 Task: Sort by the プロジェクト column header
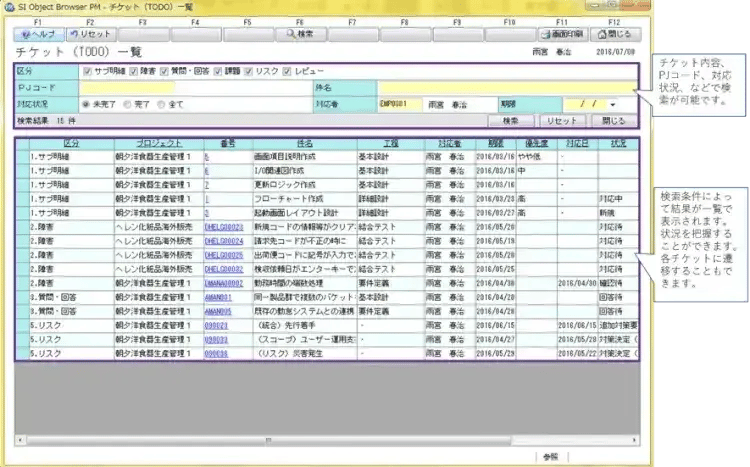pos(148,144)
